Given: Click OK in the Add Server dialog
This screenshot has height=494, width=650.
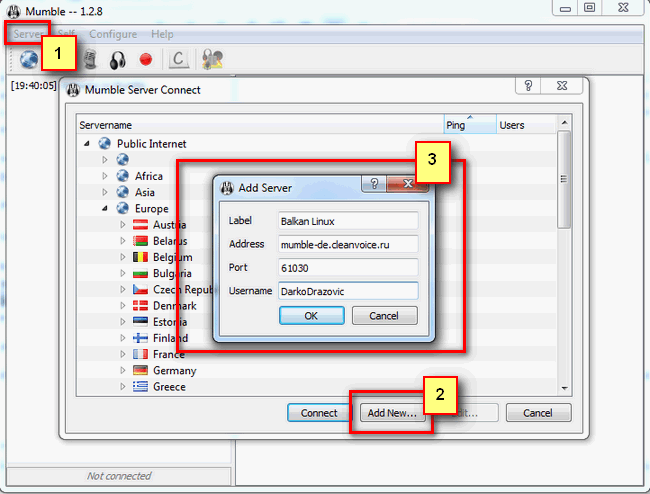Looking at the screenshot, I should pos(311,316).
